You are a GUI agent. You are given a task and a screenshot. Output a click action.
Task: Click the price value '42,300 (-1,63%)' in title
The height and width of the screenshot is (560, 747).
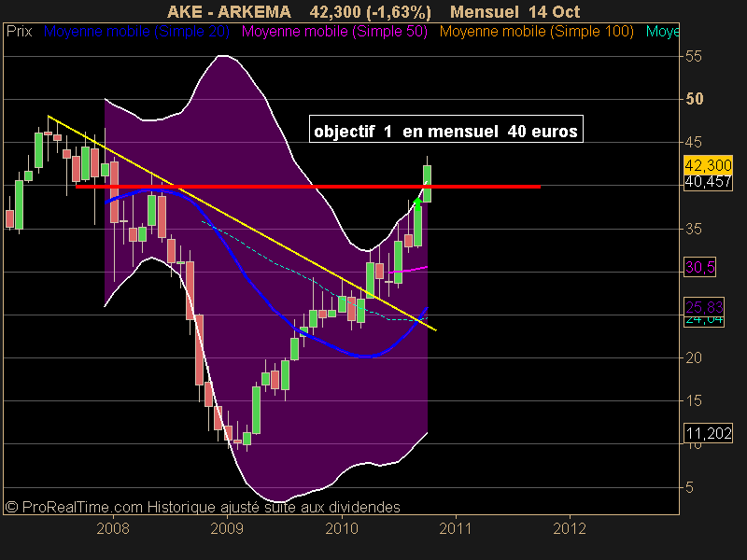[x=370, y=11]
